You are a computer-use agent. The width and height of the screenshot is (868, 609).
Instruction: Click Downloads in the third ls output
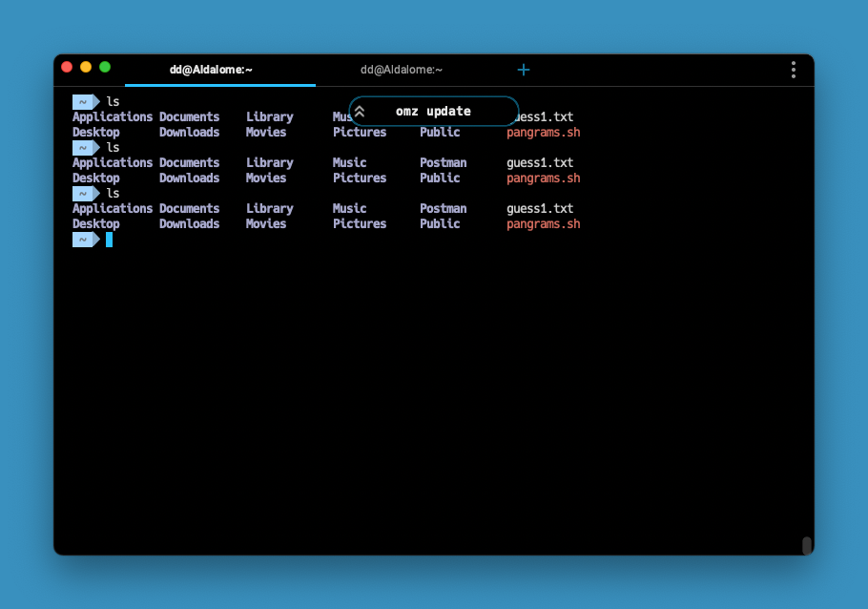tap(189, 223)
